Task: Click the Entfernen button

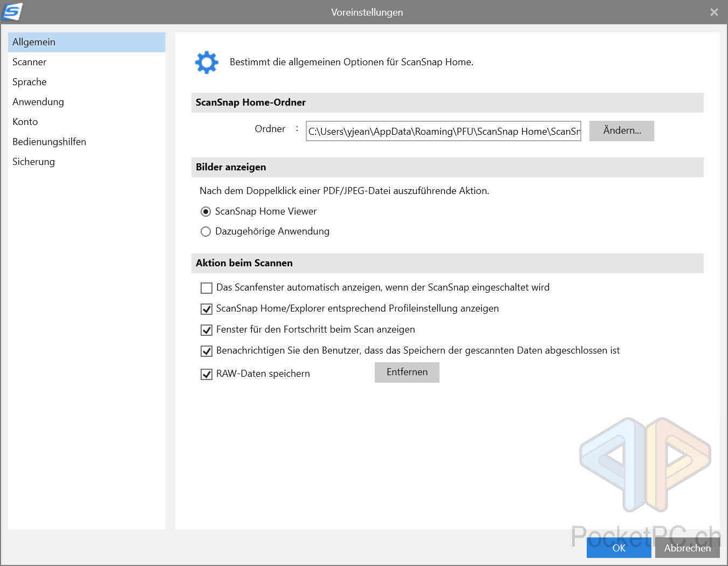Action: 407,372
